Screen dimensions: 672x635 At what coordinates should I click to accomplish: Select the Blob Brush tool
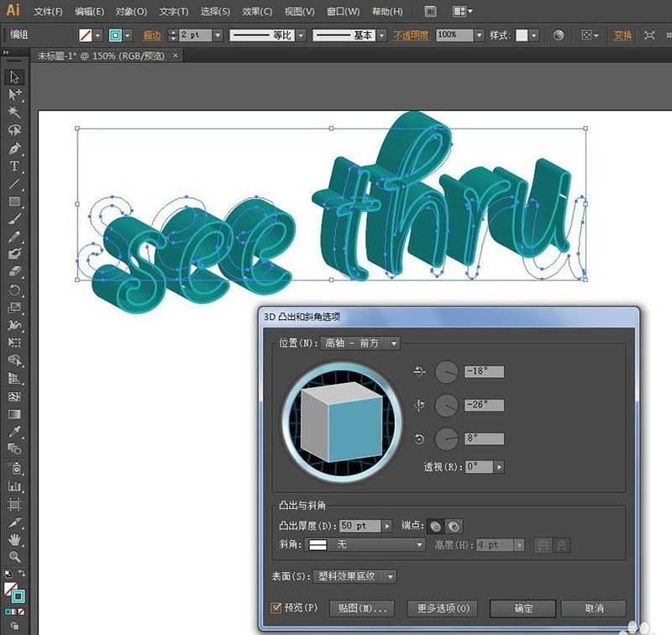coord(14,254)
